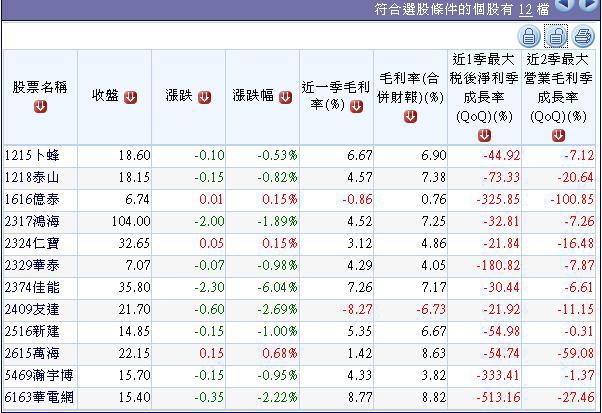Image resolution: width=602 pixels, height=413 pixels.
Task: Open stock 2324仁寶
Action: point(32,243)
